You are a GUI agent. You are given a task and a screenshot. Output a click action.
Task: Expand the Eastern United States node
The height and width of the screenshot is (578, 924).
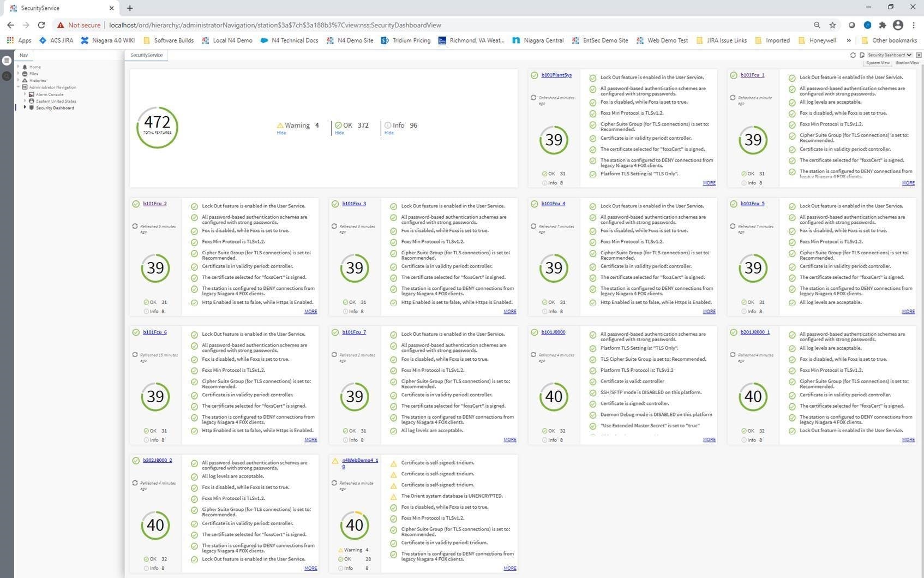point(25,101)
